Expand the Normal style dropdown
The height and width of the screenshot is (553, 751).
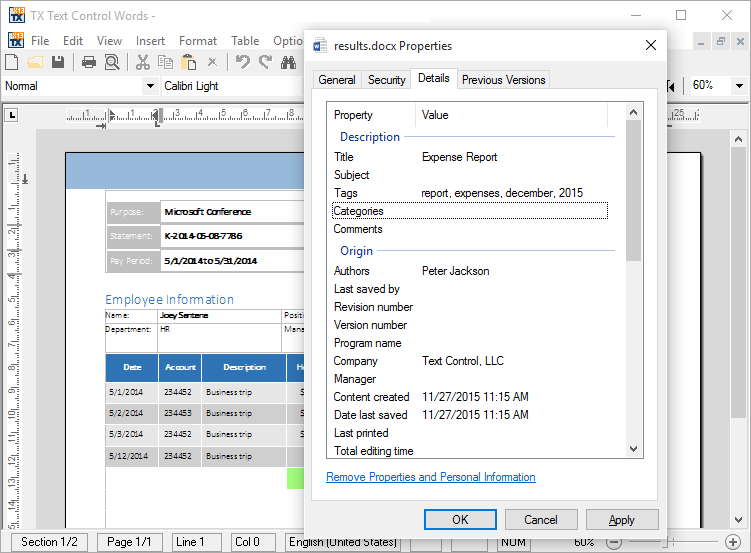pyautogui.click(x=150, y=86)
